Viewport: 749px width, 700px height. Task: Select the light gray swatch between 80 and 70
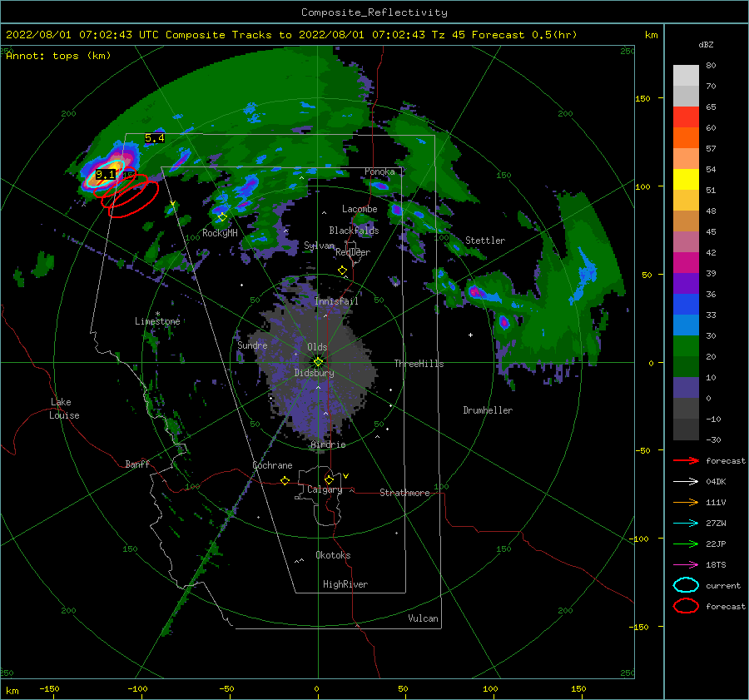tap(686, 76)
